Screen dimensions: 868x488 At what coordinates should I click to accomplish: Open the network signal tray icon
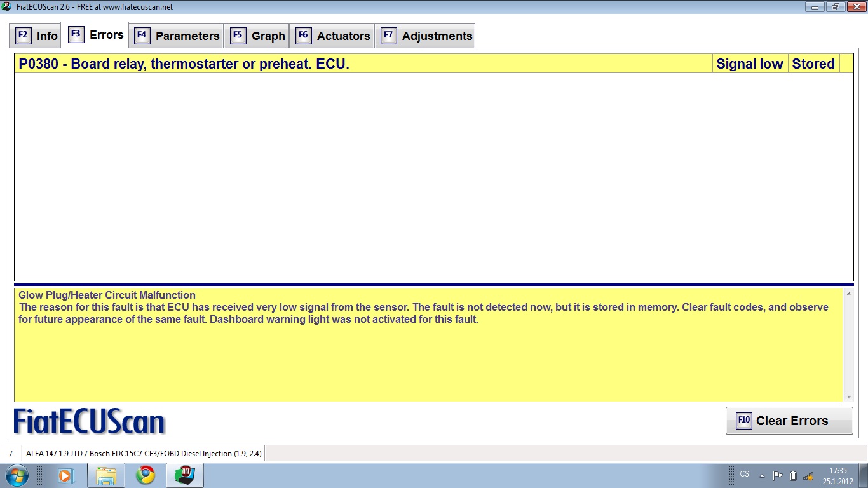[808, 476]
